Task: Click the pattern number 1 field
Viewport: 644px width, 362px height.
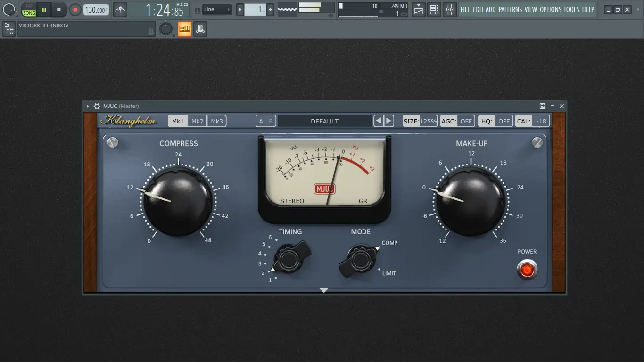Action: pyautogui.click(x=255, y=9)
